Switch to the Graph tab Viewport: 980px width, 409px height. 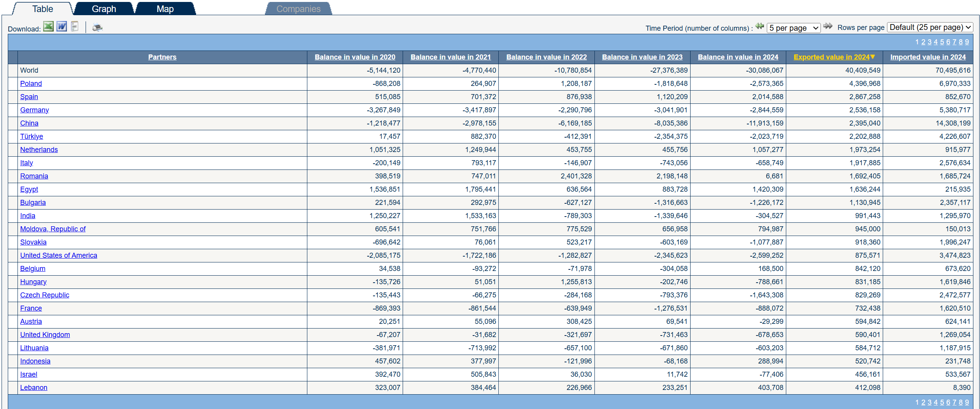click(x=104, y=9)
